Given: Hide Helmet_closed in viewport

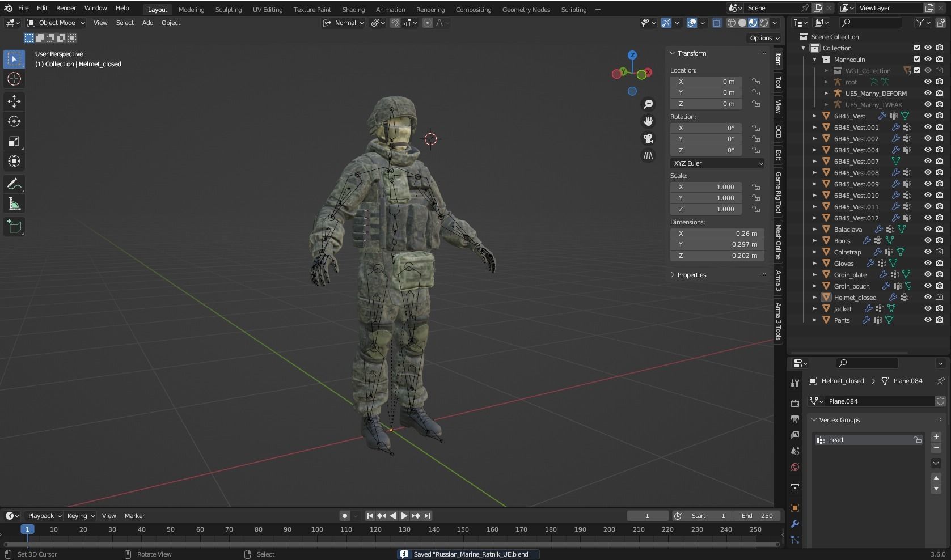Looking at the screenshot, I should coord(928,297).
